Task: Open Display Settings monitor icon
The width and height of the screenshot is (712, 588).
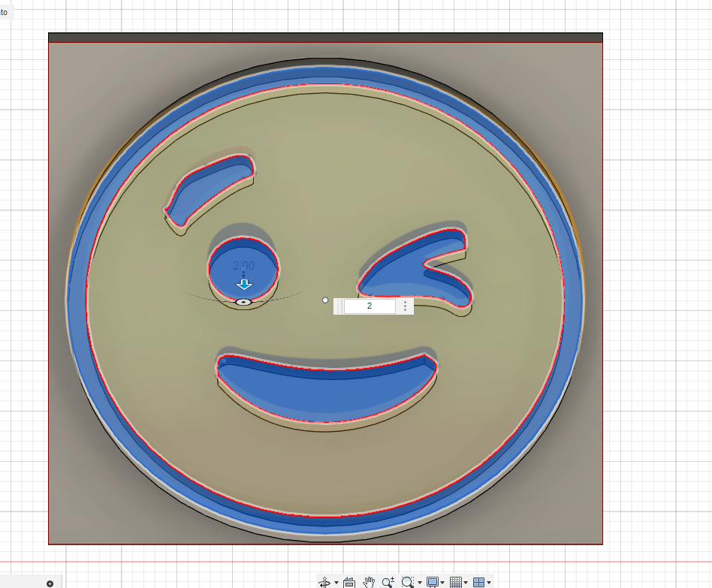Action: (x=433, y=582)
